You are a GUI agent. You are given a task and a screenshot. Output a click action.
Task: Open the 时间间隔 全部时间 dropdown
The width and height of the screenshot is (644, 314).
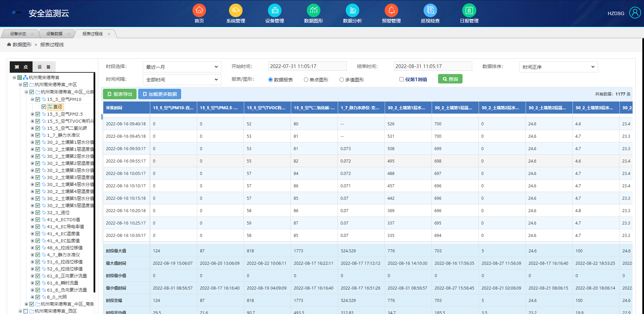[x=182, y=80]
